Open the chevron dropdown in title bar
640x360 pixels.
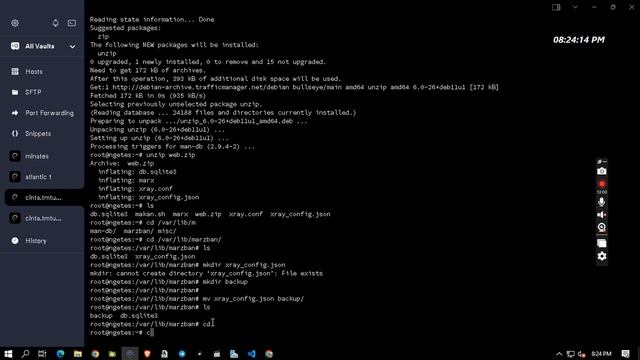coord(575,7)
